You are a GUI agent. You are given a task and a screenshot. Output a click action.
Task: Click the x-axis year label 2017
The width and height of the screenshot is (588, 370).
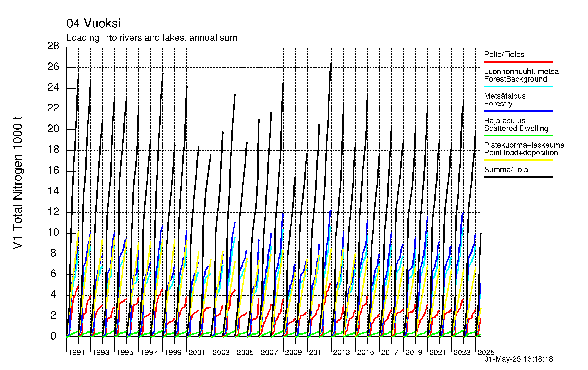389,352
